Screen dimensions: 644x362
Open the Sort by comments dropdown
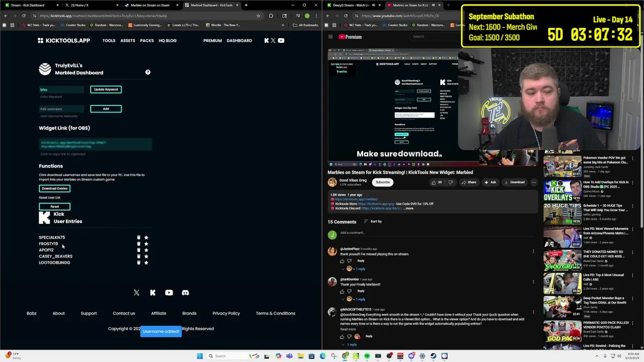[372, 221]
